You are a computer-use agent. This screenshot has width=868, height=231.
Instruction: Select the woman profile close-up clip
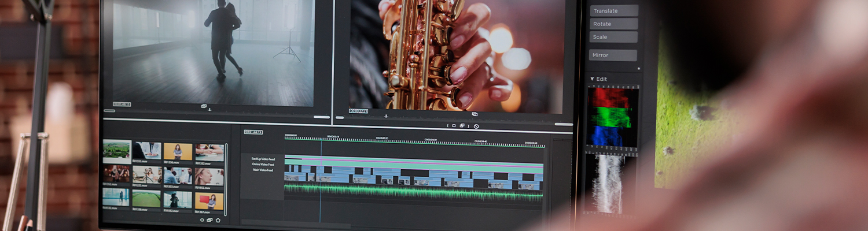209,176
